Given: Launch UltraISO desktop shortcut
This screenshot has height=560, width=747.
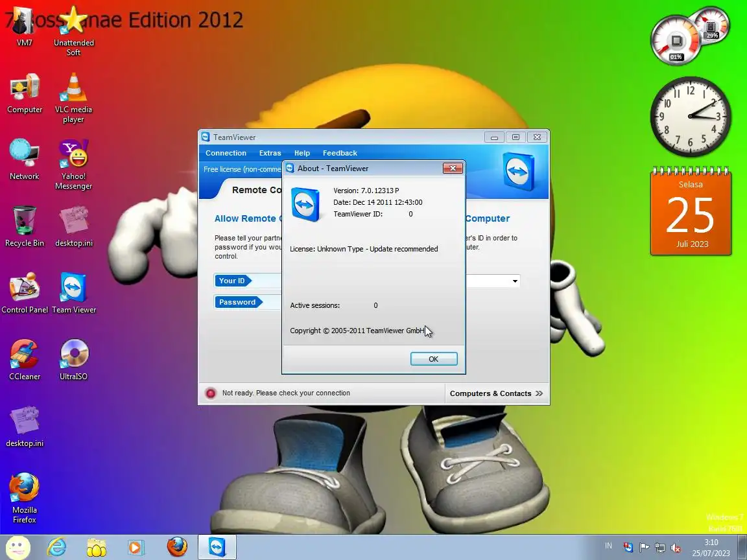Looking at the screenshot, I should tap(73, 360).
